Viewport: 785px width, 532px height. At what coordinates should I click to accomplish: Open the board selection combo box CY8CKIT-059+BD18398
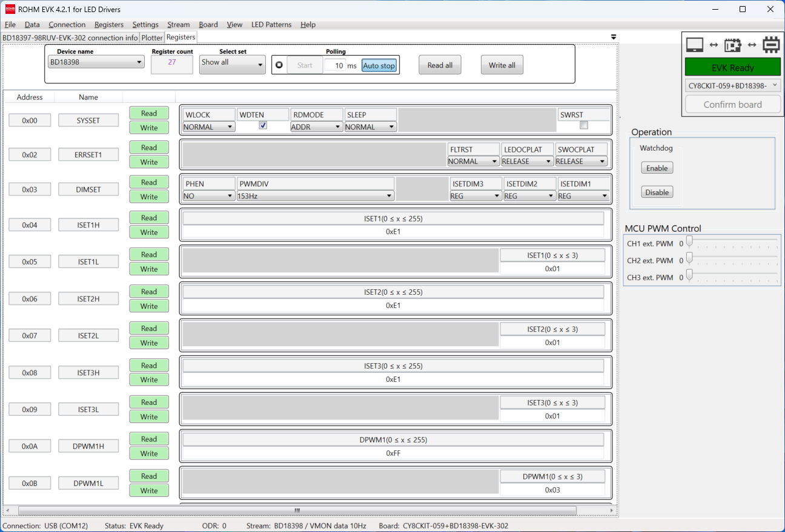click(x=733, y=86)
